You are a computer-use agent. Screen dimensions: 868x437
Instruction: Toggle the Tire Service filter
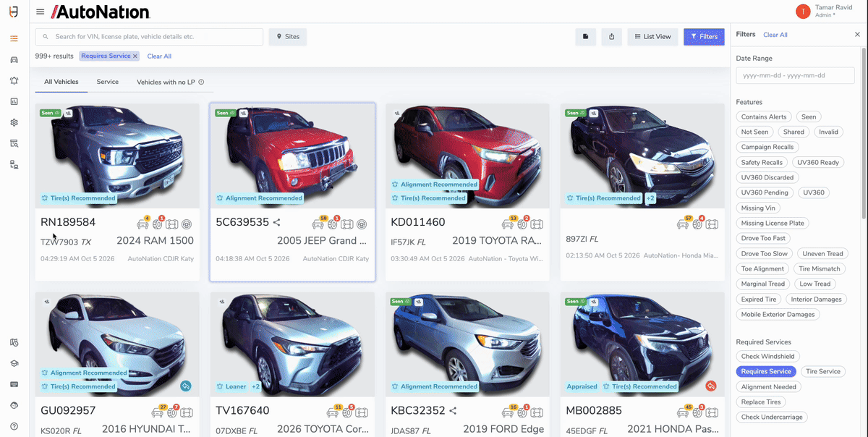coord(823,371)
